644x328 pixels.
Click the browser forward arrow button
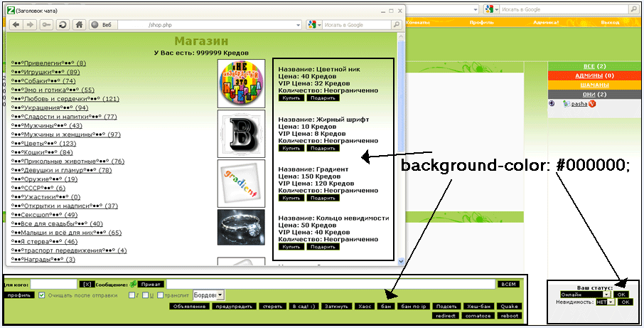pos(31,24)
